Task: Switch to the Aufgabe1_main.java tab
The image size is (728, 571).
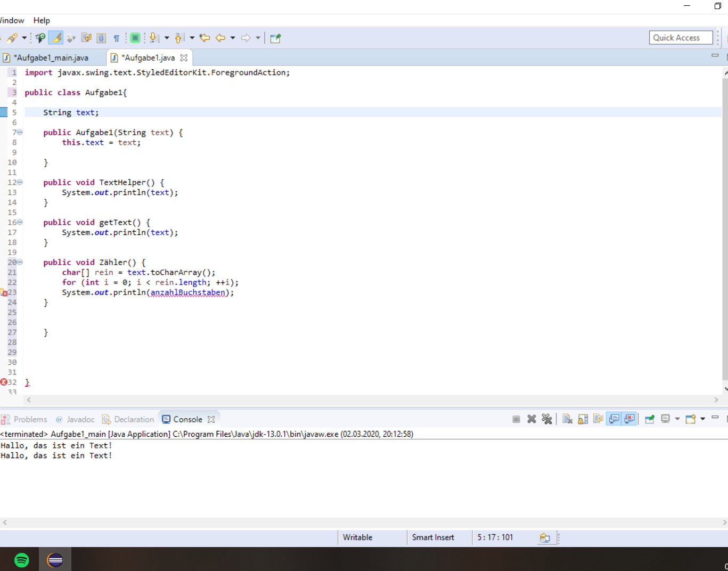Action: pyautogui.click(x=51, y=57)
